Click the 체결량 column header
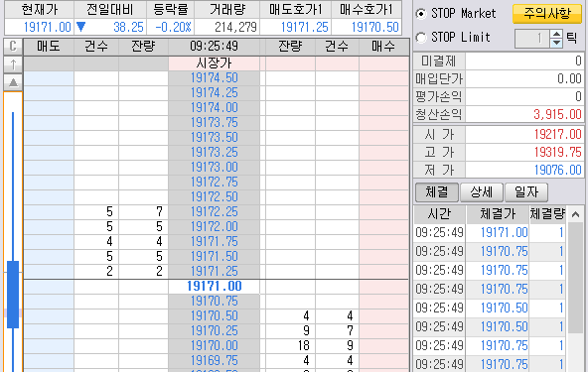Image resolution: width=588 pixels, height=372 pixels. (x=547, y=214)
